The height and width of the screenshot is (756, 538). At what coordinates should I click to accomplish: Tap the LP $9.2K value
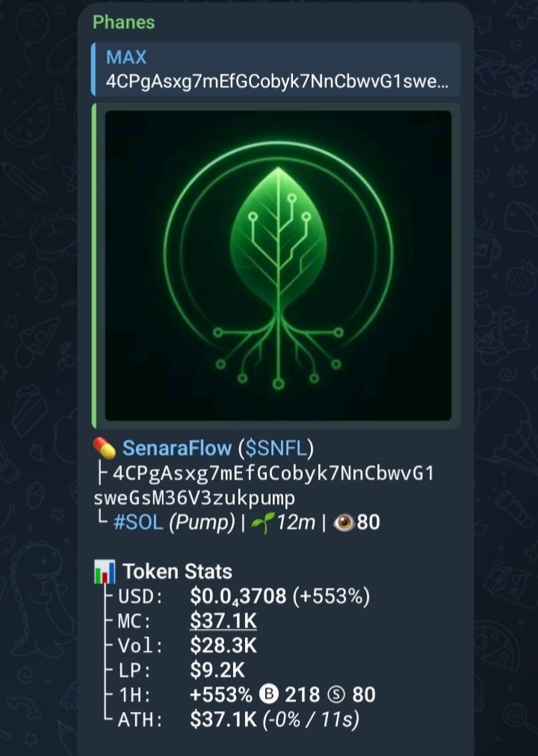(217, 670)
